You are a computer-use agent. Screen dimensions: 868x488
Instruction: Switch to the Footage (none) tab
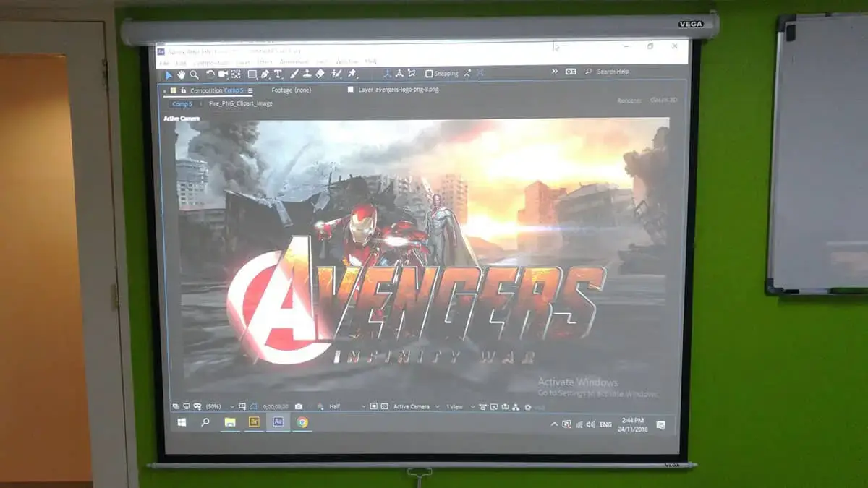coord(292,90)
